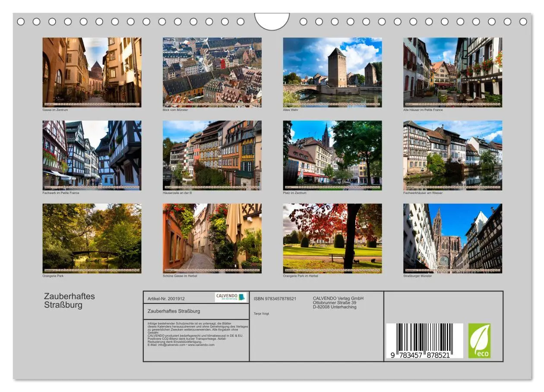Click the CALVENDO publisher logo
Screen dimensions: 544x392
click(228, 298)
